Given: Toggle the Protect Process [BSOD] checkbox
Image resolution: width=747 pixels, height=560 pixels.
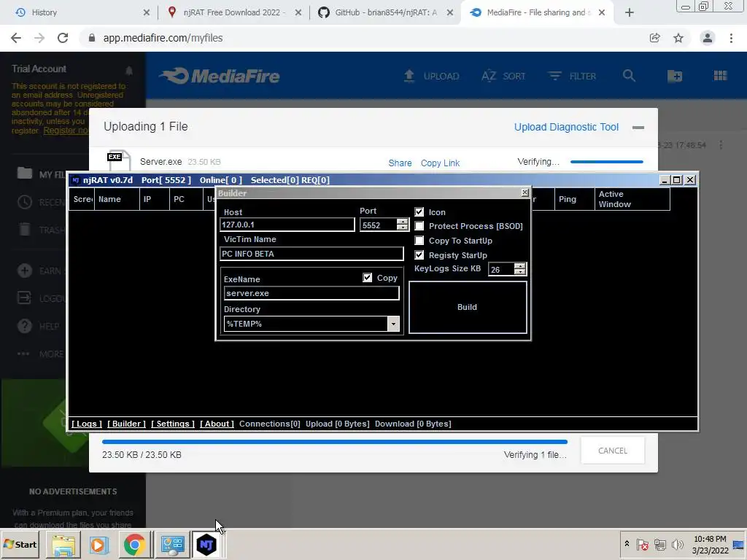Looking at the screenshot, I should (419, 226).
